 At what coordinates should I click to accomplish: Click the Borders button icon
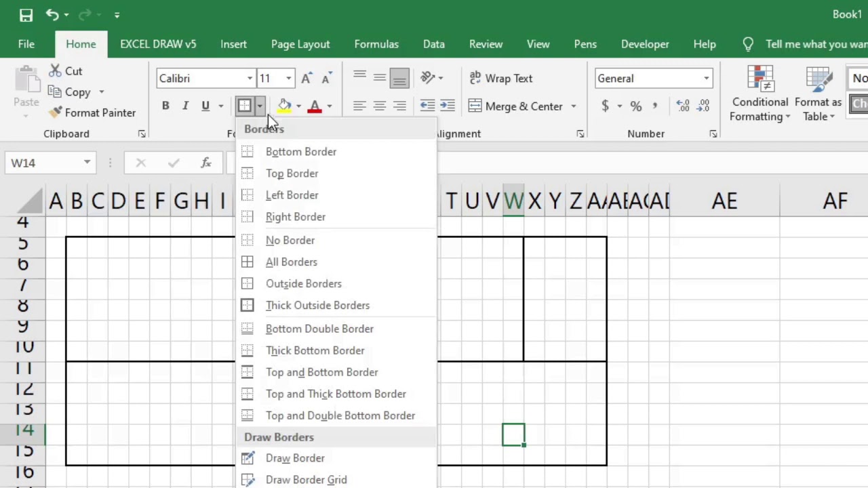(x=244, y=106)
